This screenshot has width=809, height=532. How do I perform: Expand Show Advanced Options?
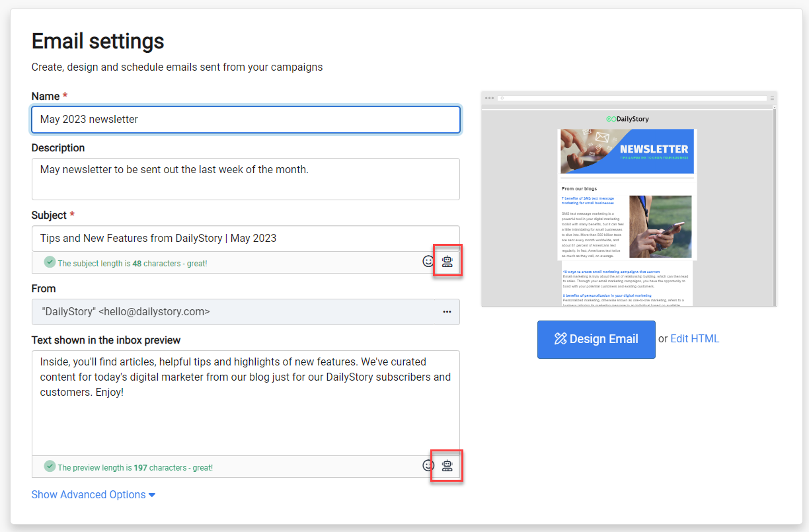pyautogui.click(x=93, y=494)
